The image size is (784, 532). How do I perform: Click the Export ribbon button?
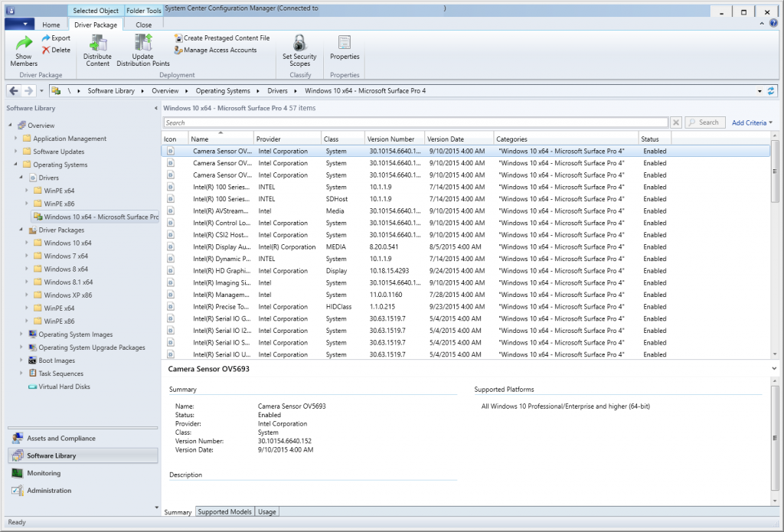pos(56,38)
